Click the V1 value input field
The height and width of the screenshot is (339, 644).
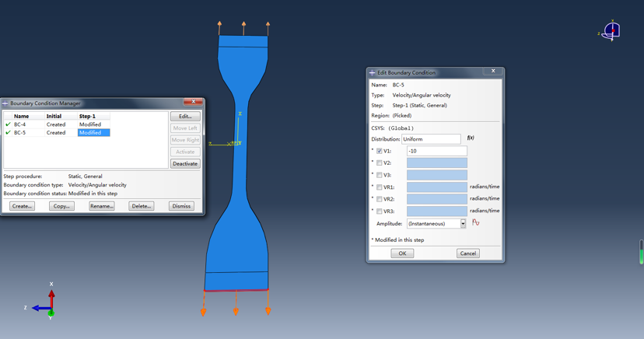[436, 151]
